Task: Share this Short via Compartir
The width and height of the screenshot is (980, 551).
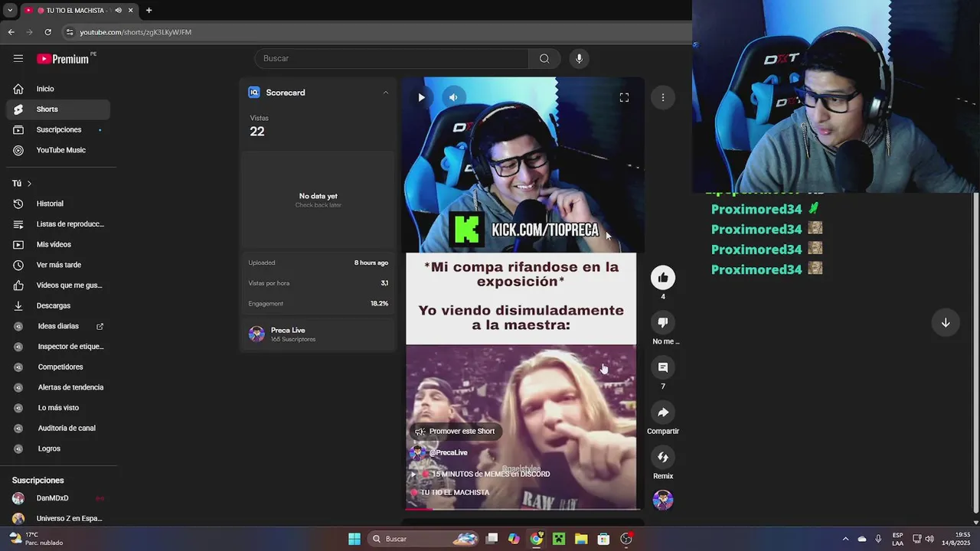Action: (x=663, y=412)
